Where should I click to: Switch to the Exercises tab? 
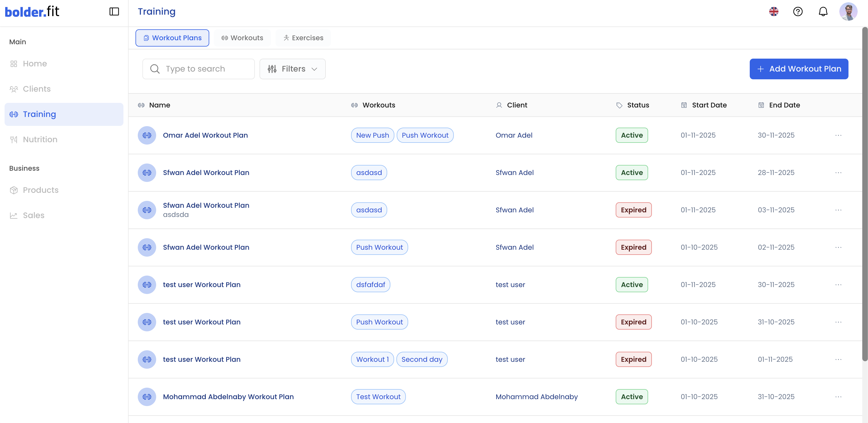pyautogui.click(x=303, y=38)
